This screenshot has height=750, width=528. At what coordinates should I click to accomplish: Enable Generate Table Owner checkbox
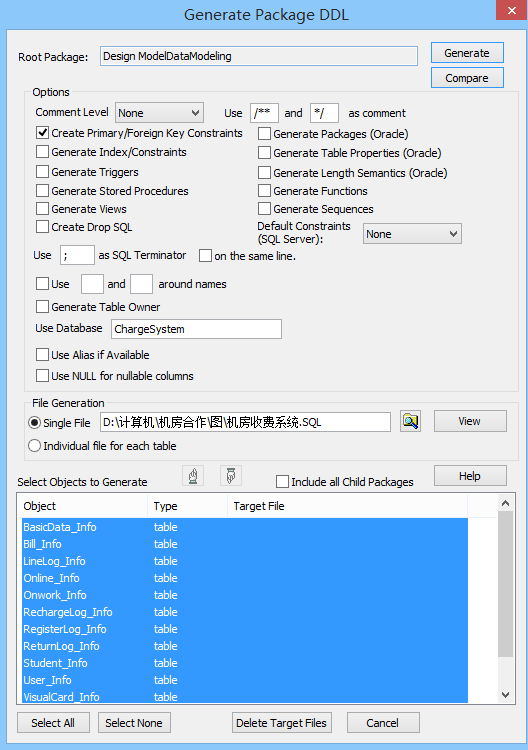tap(43, 307)
